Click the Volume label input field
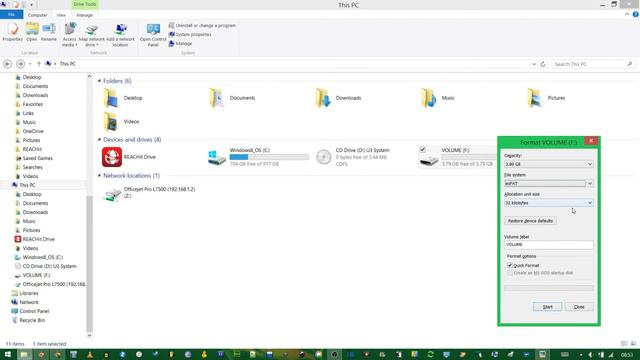 point(549,244)
